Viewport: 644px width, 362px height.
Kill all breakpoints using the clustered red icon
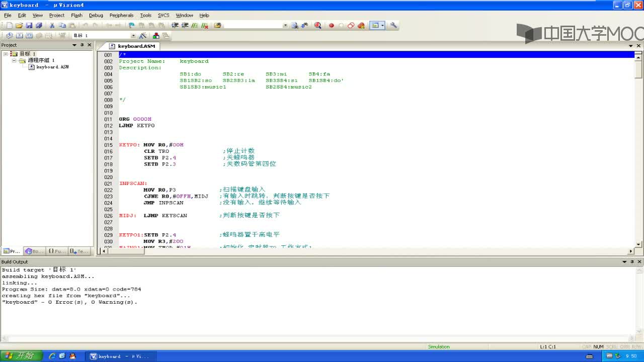[361, 26]
